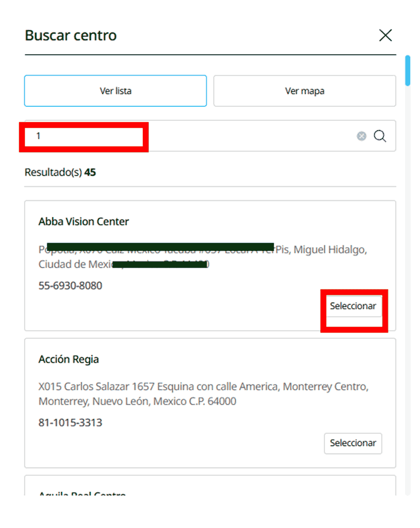Screen dimensions: 420x528
Task: Clear the search field using the circle-x icon
Action: 362,136
